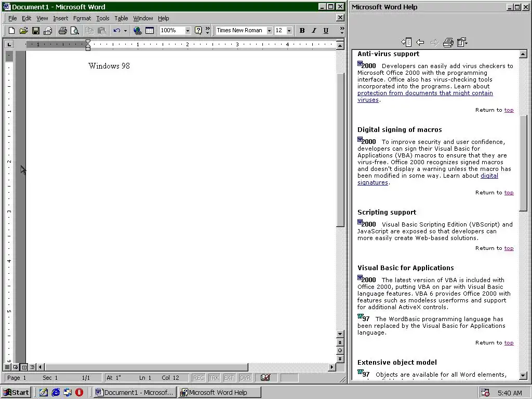Click the Open folder icon

23,31
